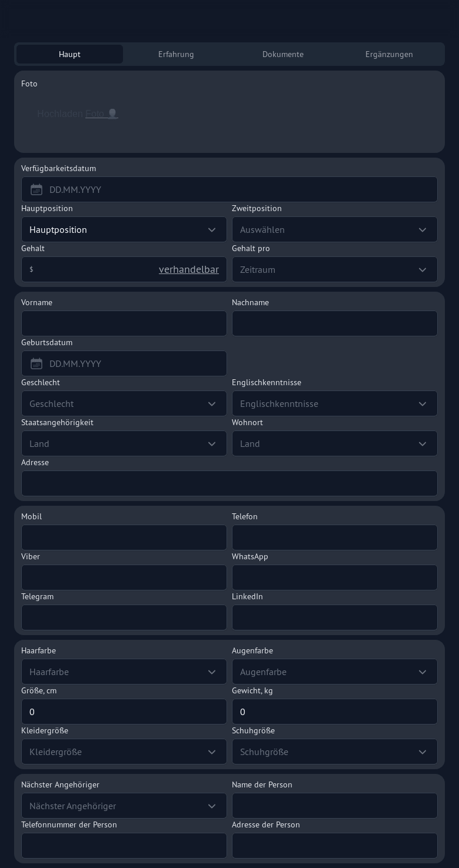This screenshot has height=868, width=459.
Task: Open the Staatsangehörigkeit Land dropdown
Action: pyautogui.click(x=124, y=443)
